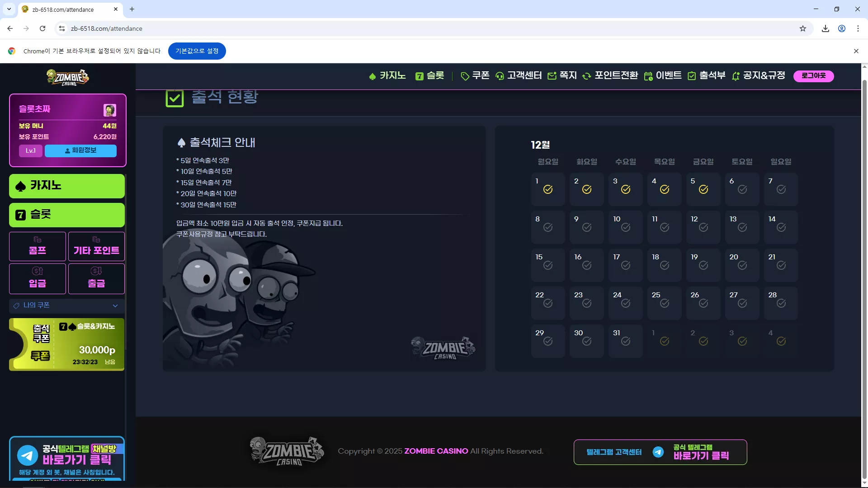
Task: Open Chrome three-dot menu
Action: click(858, 28)
